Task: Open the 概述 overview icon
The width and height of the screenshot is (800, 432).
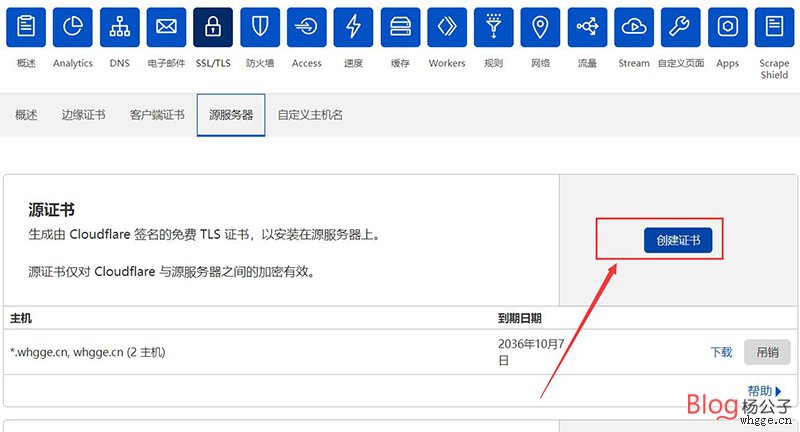Action: (26, 27)
